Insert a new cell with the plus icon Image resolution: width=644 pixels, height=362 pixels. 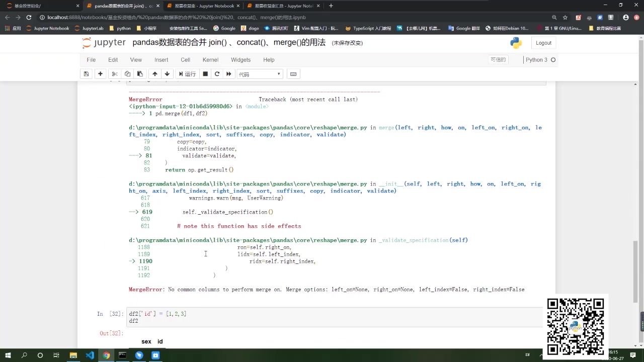(x=100, y=74)
